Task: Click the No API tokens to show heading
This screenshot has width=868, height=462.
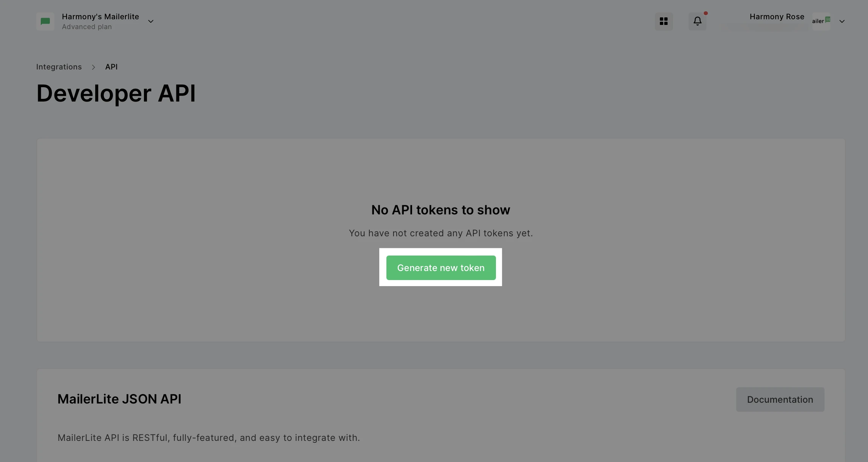Action: click(x=440, y=210)
